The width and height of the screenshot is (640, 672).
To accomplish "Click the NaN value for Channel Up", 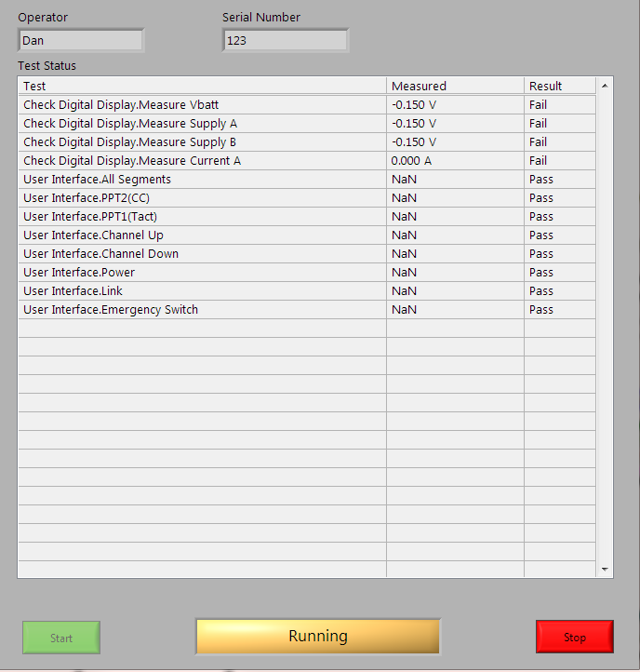I will click(404, 235).
